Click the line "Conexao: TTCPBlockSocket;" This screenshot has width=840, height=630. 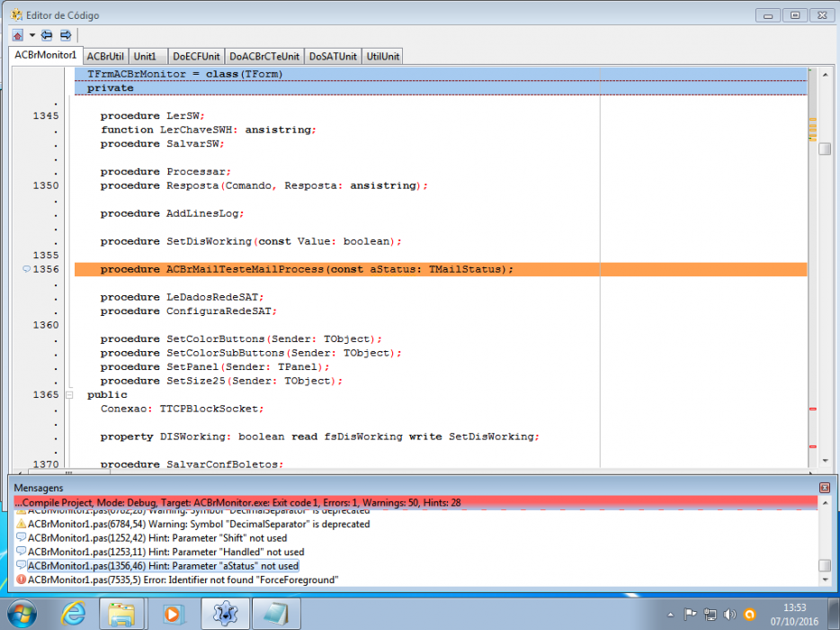[183, 409]
